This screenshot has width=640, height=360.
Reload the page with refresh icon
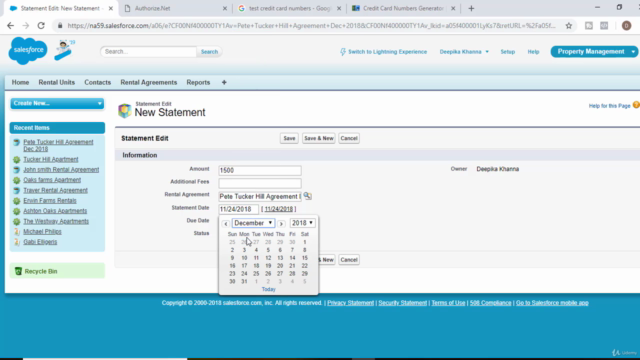click(x=41, y=25)
